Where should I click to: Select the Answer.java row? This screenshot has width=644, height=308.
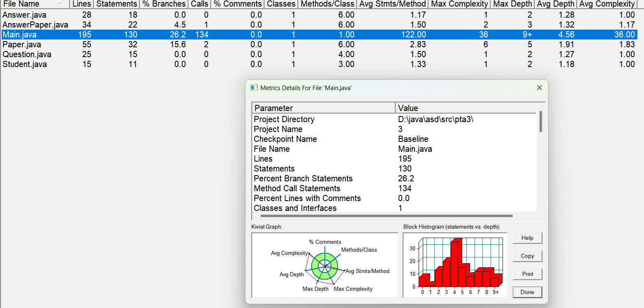click(x=25, y=15)
